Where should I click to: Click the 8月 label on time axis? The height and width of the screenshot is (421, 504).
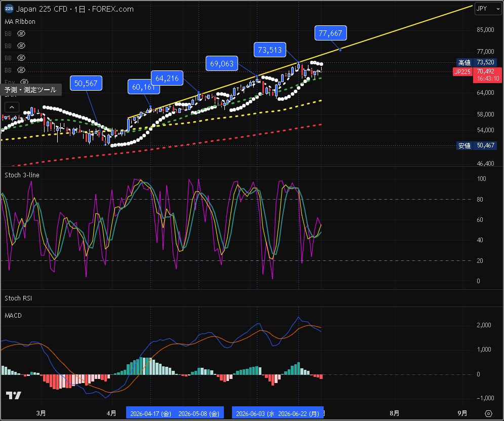pos(395,413)
